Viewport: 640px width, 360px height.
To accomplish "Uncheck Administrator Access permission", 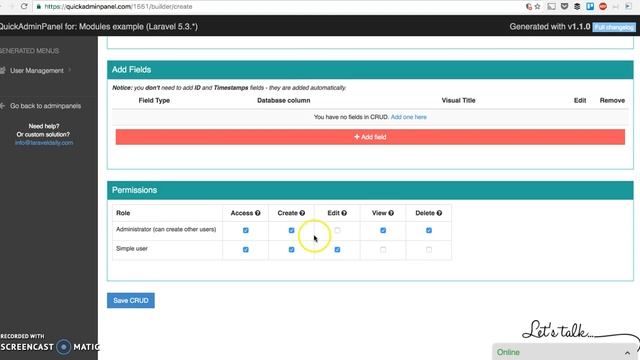I will tap(246, 230).
